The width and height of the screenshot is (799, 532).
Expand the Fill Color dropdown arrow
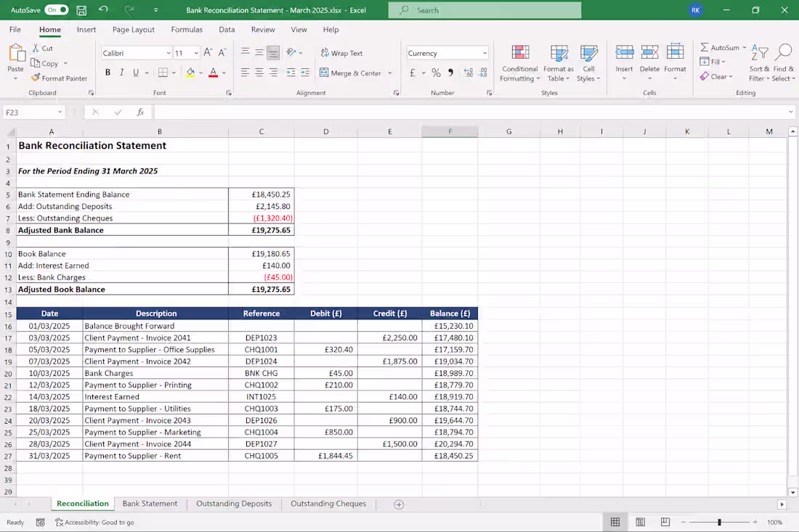pyautogui.click(x=200, y=73)
